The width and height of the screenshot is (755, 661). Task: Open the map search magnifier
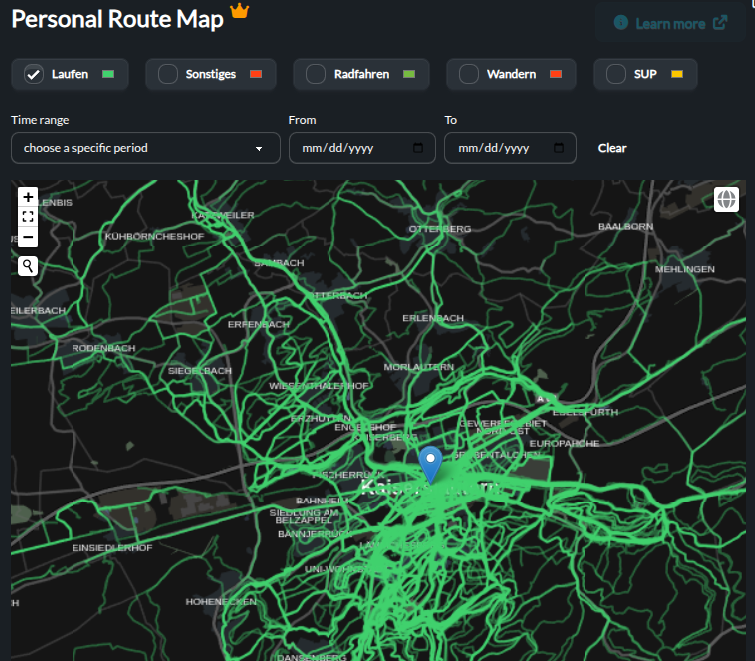28,266
